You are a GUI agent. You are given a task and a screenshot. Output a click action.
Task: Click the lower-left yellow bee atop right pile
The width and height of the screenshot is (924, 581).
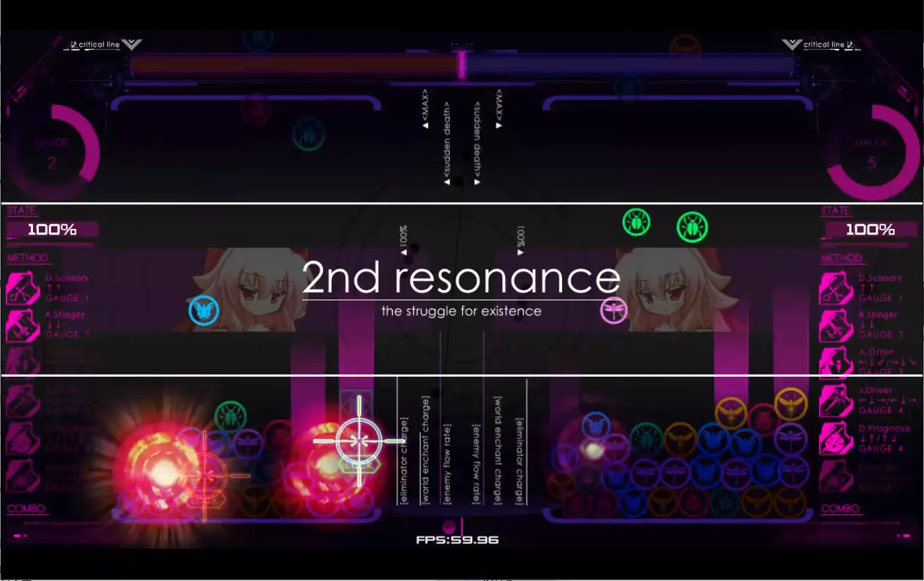(731, 413)
